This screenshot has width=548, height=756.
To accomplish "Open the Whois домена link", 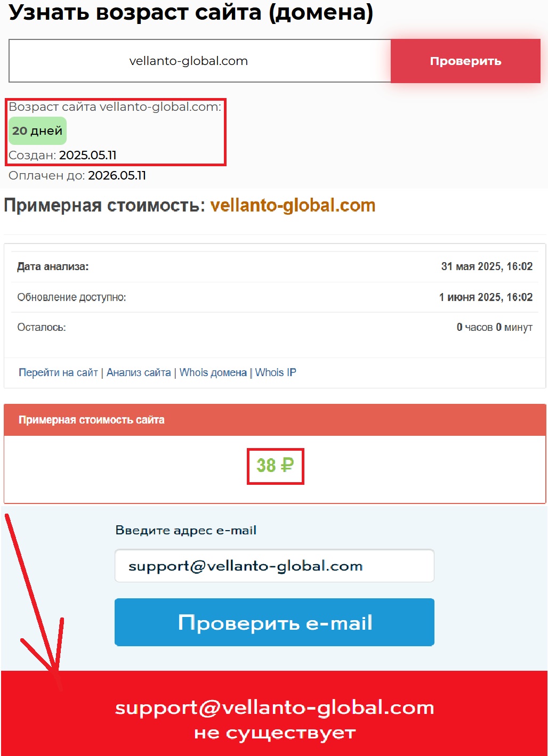I will tap(213, 372).
